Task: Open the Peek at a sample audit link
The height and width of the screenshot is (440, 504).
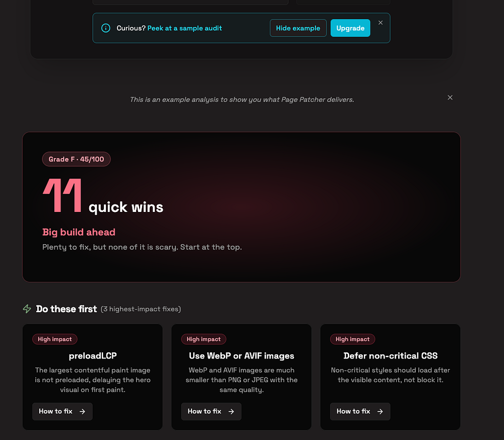Action: (184, 28)
